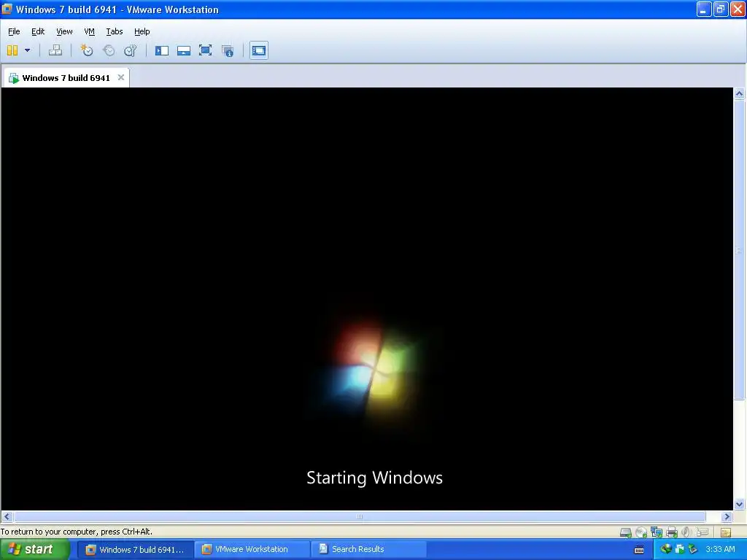Screen dimensions: 747x560
Task: Click the Send Ctrl+Alt+Del toolbar icon
Action: point(55,50)
